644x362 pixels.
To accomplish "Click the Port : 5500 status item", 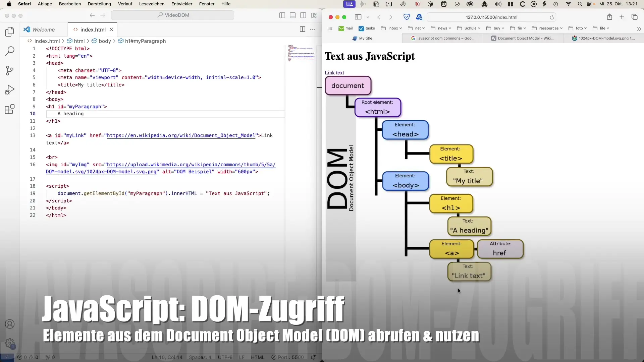I will coord(287,357).
